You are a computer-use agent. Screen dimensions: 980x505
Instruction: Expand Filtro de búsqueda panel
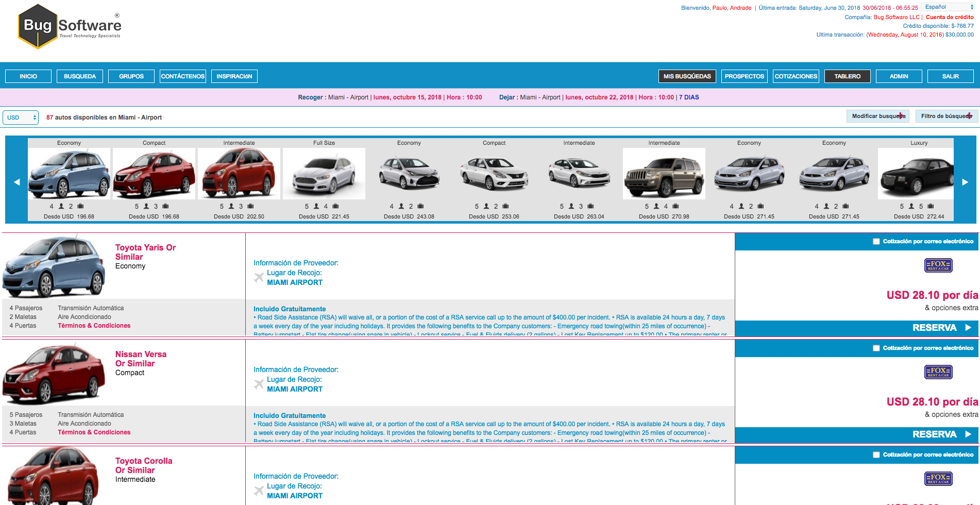[947, 116]
